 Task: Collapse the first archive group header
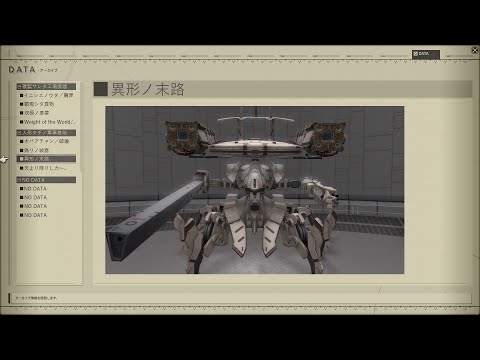coord(46,87)
